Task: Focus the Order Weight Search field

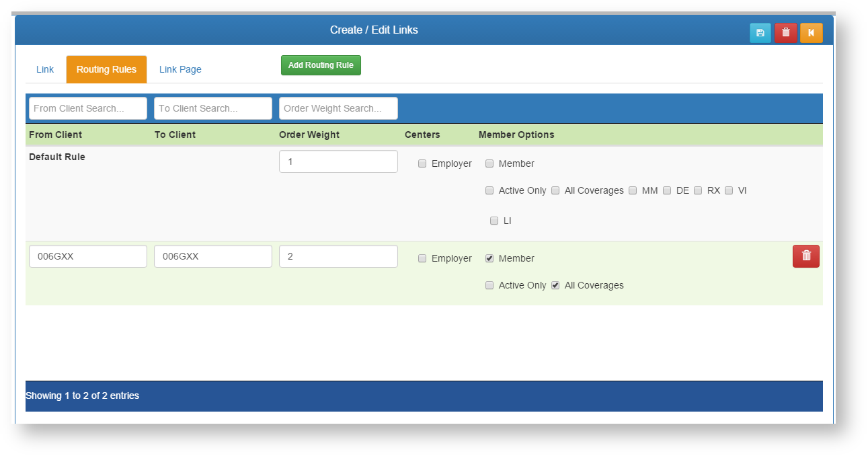Action: click(x=338, y=108)
